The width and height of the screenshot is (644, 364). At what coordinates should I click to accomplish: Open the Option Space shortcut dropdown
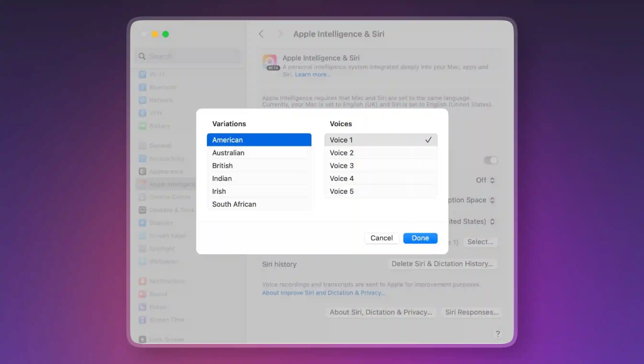(471, 200)
